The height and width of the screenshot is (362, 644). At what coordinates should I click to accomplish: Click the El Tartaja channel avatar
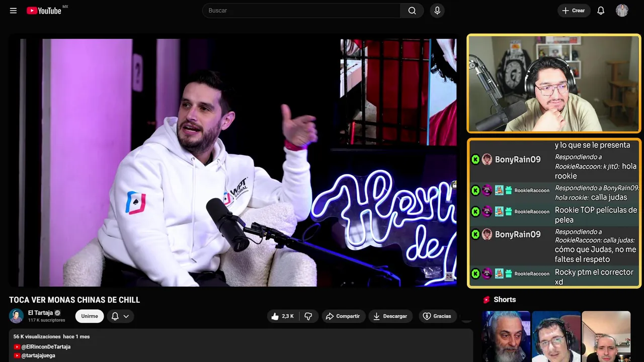point(16,316)
